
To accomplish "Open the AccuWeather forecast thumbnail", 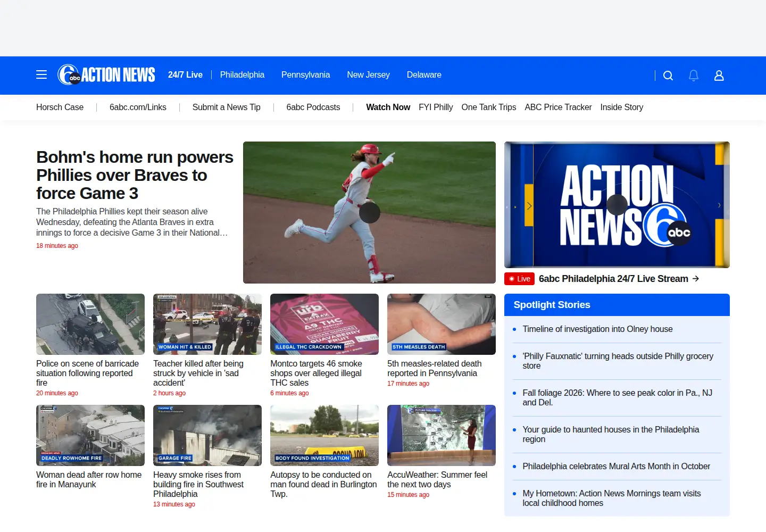I will click(442, 435).
